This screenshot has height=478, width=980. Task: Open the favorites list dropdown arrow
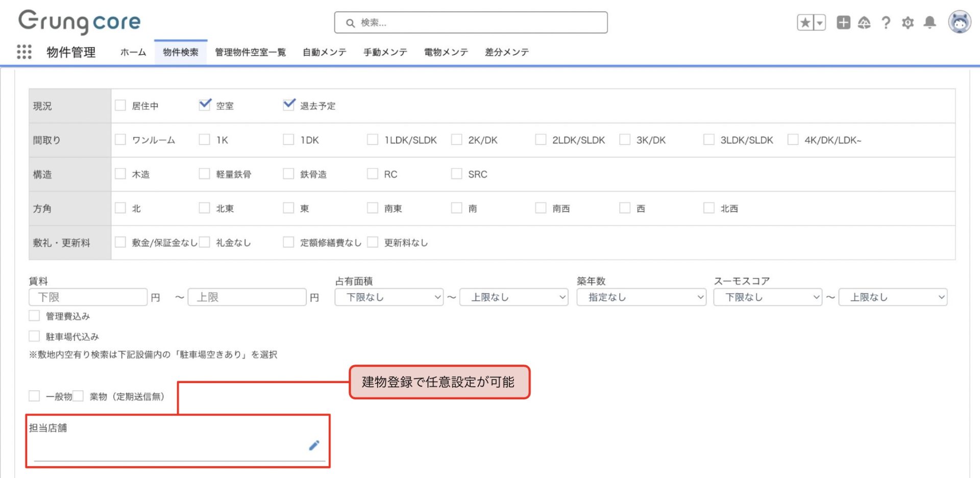[x=819, y=22]
